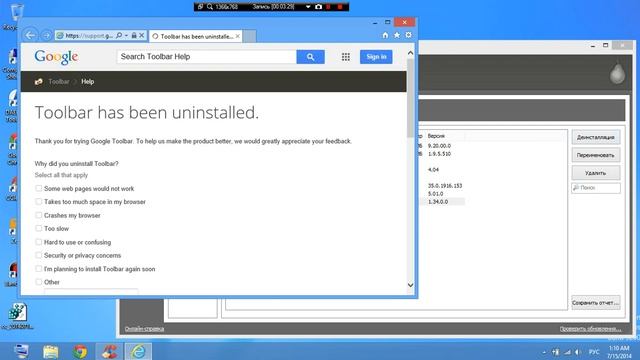Select the version 9.20.00.0 row

(x=439, y=146)
